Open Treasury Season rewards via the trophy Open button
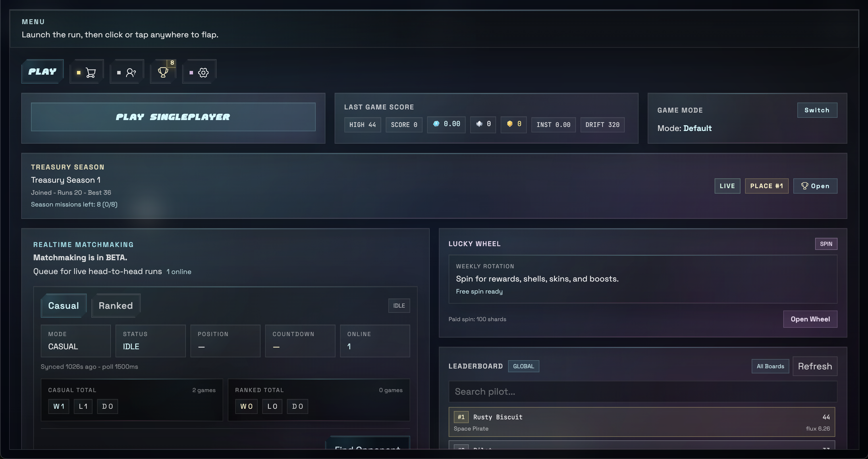The width and height of the screenshot is (868, 459). click(x=815, y=186)
